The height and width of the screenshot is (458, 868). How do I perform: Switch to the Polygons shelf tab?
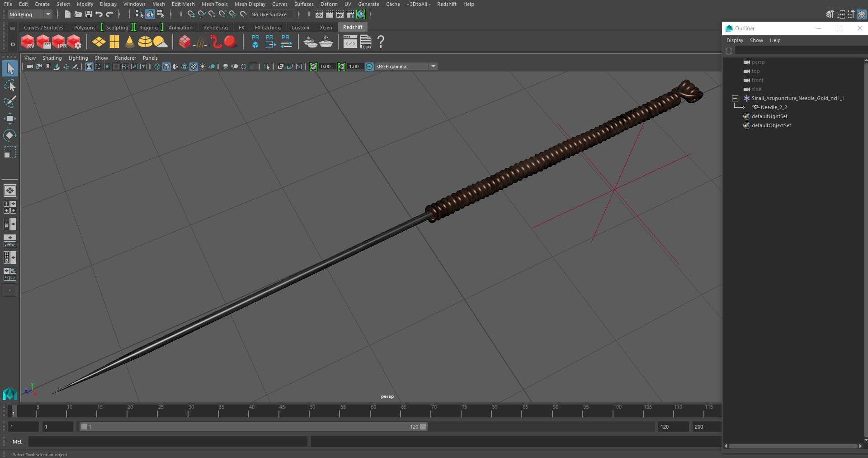point(85,28)
